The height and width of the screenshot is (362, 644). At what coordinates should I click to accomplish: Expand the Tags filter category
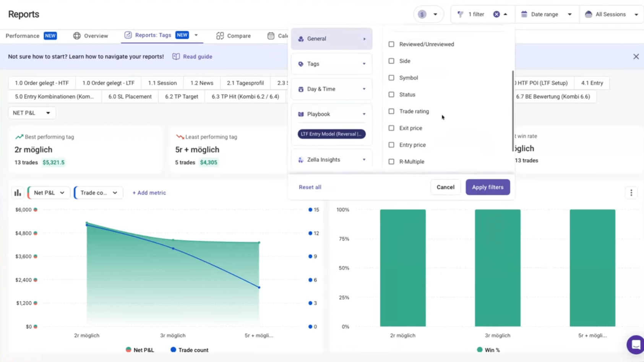(331, 64)
